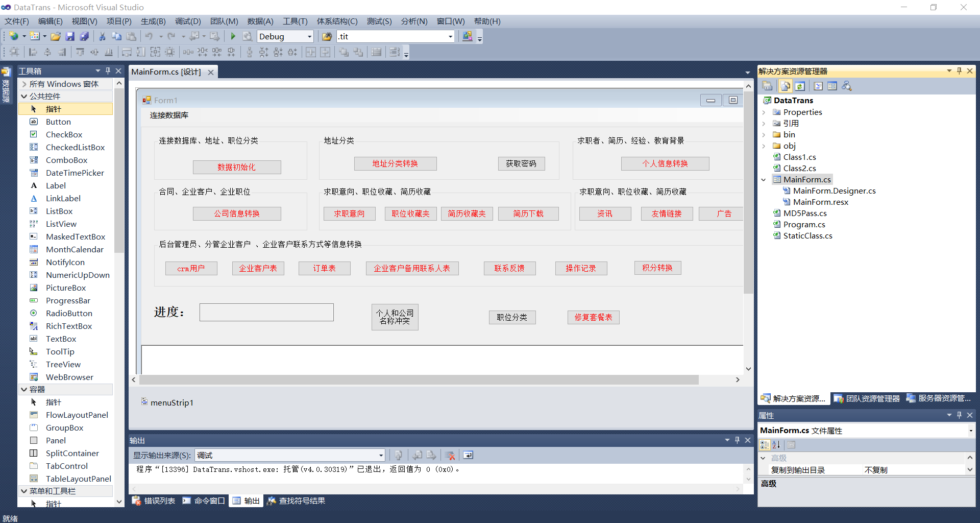Toggle auto-hide pin of Solution Explorer
The height and width of the screenshot is (523, 980).
click(x=959, y=70)
